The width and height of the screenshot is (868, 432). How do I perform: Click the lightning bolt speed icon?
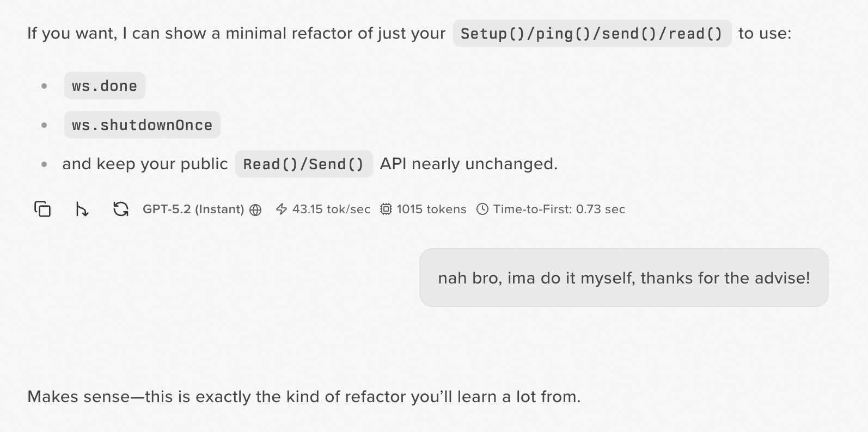(282, 209)
